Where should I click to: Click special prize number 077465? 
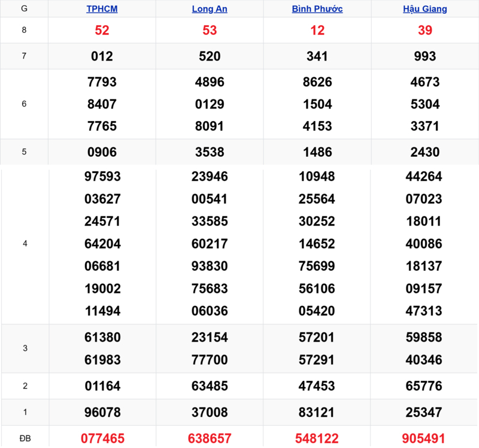tap(102, 438)
